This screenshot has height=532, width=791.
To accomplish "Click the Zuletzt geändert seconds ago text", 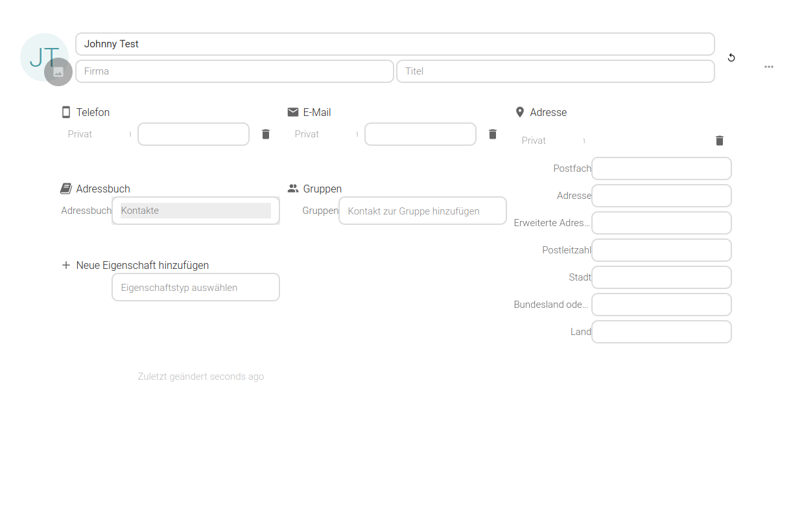I will [x=201, y=376].
